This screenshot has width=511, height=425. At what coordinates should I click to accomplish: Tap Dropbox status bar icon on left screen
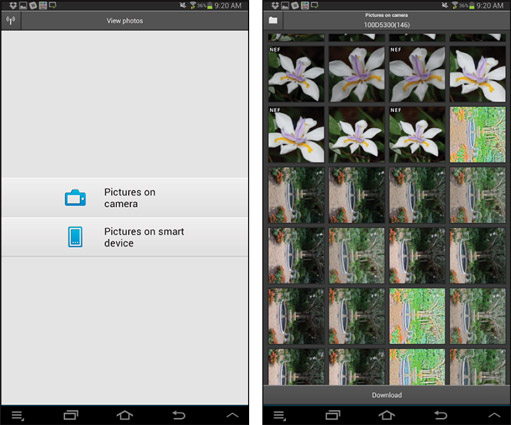click(13, 5)
